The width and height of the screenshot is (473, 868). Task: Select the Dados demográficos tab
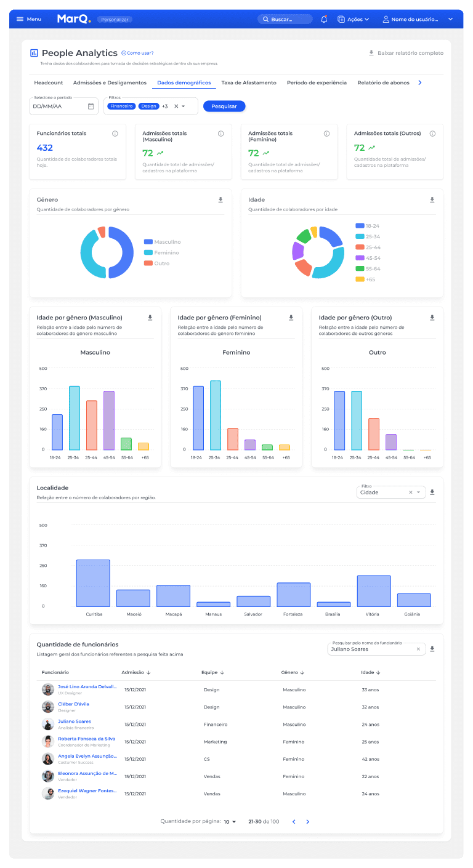184,82
